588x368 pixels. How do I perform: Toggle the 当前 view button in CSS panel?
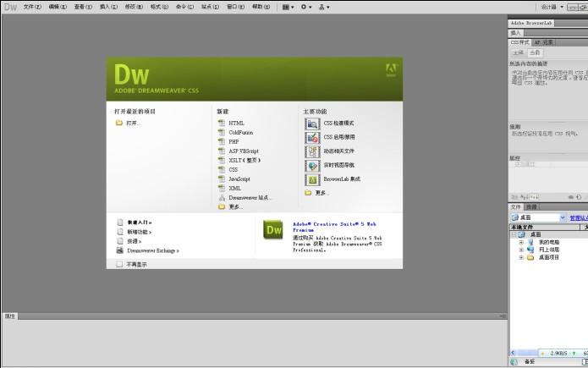(x=535, y=52)
